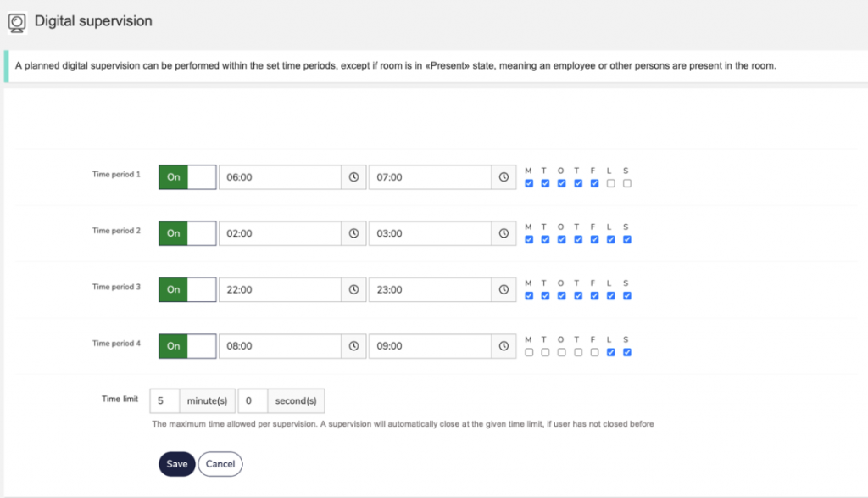The width and height of the screenshot is (868, 498).
Task: Open clock picker for Time period 1 start
Action: coord(353,177)
